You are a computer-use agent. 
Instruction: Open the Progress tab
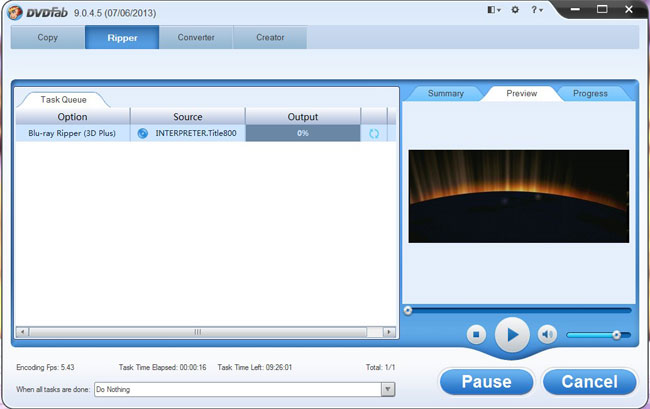[590, 93]
